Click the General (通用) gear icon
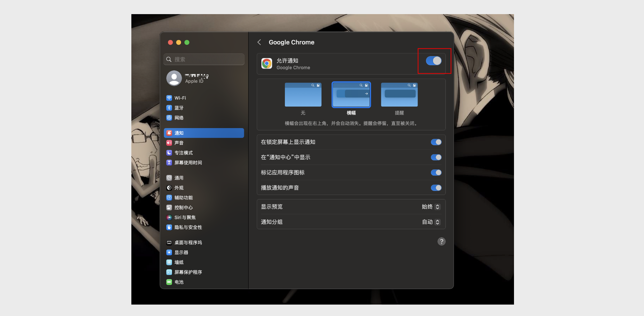Viewport: 644px width, 316px height. click(169, 178)
